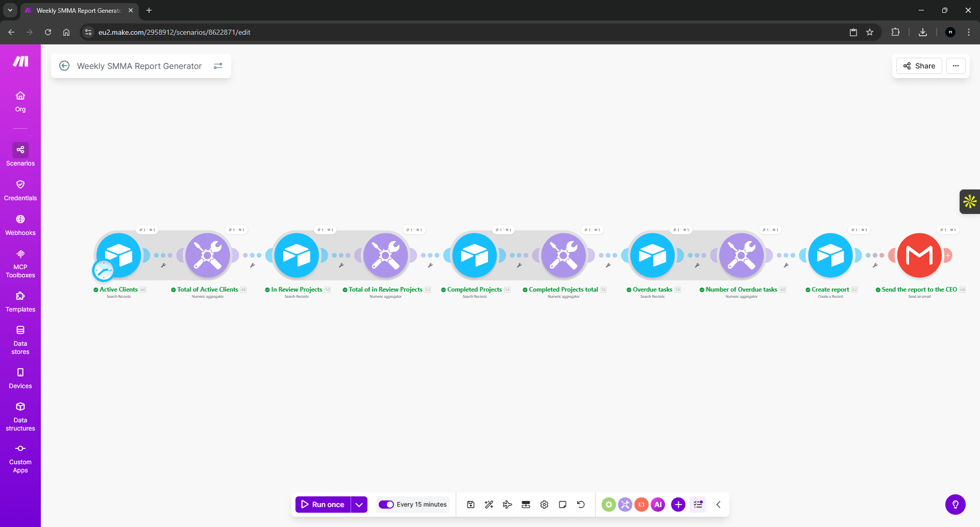Click the Gmail module Send the report to the CEO
980x527 pixels.
pos(920,255)
